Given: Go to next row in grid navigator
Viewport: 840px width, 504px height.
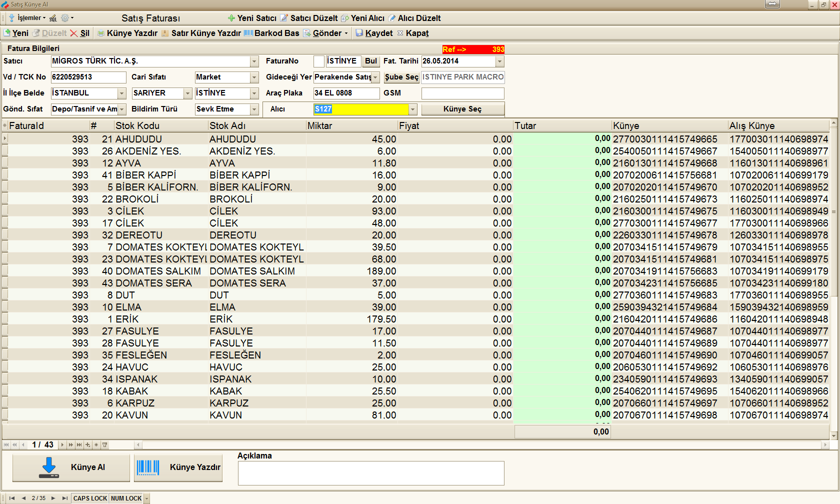Looking at the screenshot, I should [62, 444].
